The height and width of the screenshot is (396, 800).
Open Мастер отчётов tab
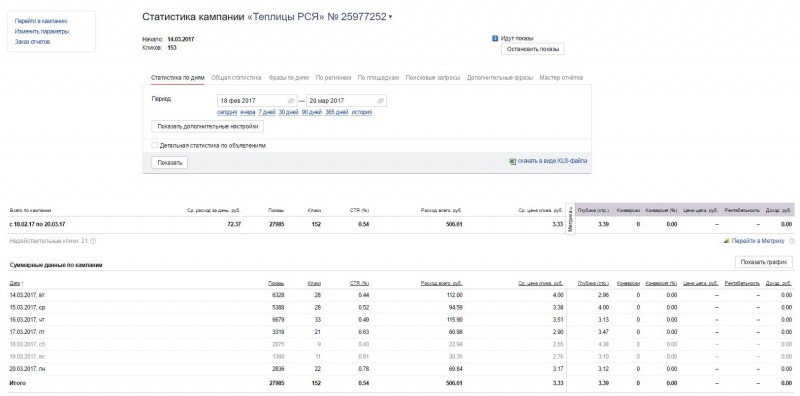(561, 78)
